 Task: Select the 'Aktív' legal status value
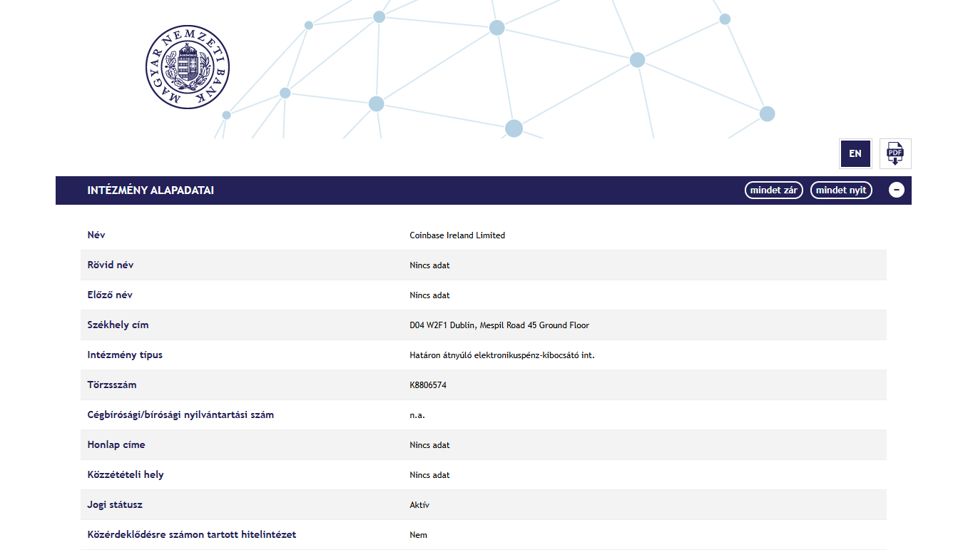click(419, 505)
